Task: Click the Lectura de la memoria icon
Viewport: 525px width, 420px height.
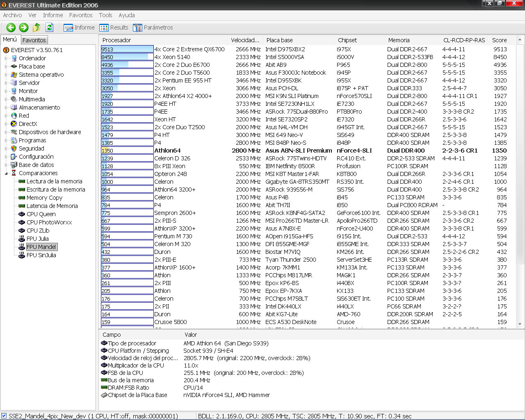Action: click(22, 181)
